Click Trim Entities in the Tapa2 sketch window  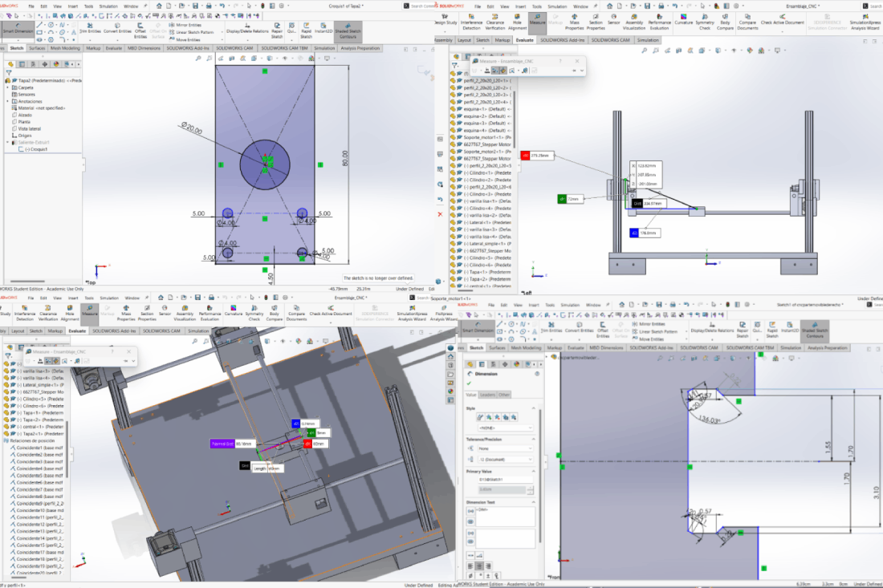pos(90,29)
